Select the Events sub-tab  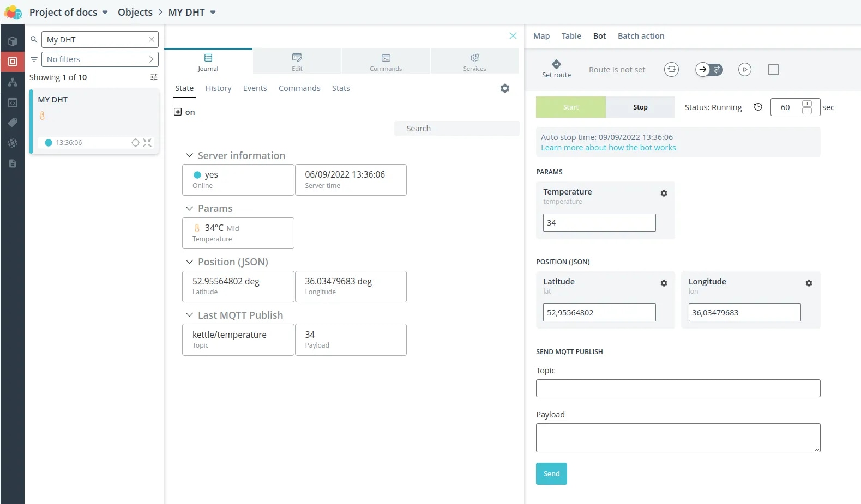[x=255, y=88]
